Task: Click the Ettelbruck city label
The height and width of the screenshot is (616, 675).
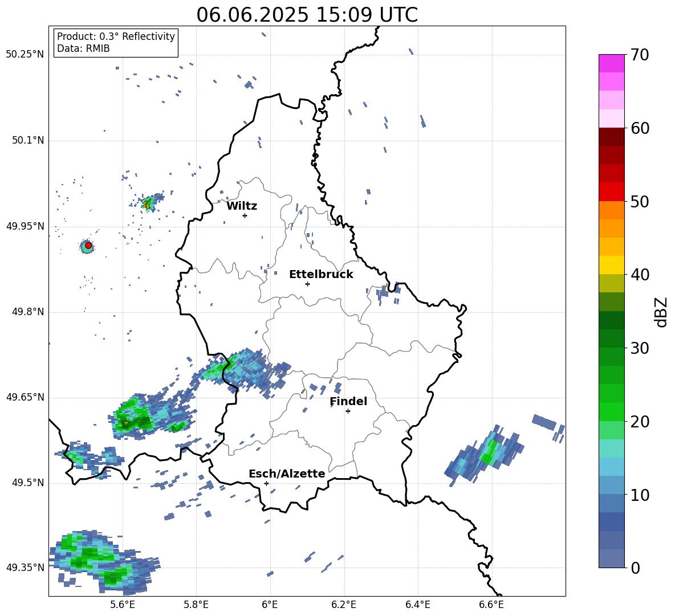Action: (x=321, y=275)
